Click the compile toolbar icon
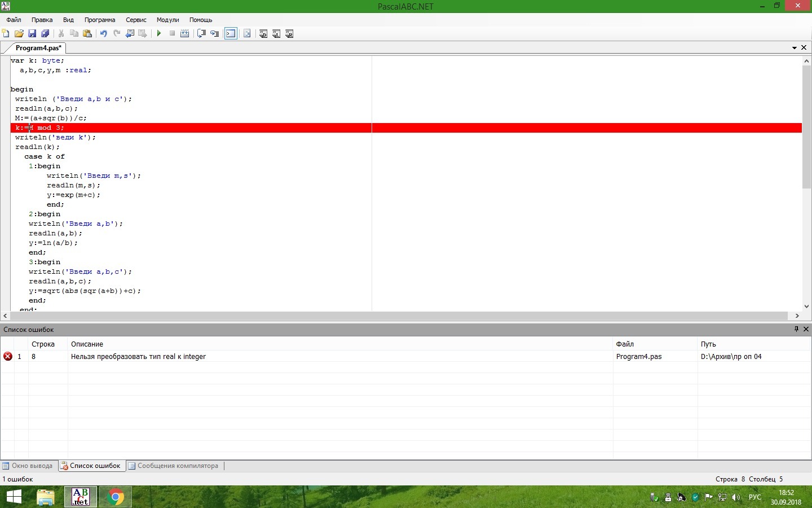This screenshot has width=812, height=508. [184, 34]
